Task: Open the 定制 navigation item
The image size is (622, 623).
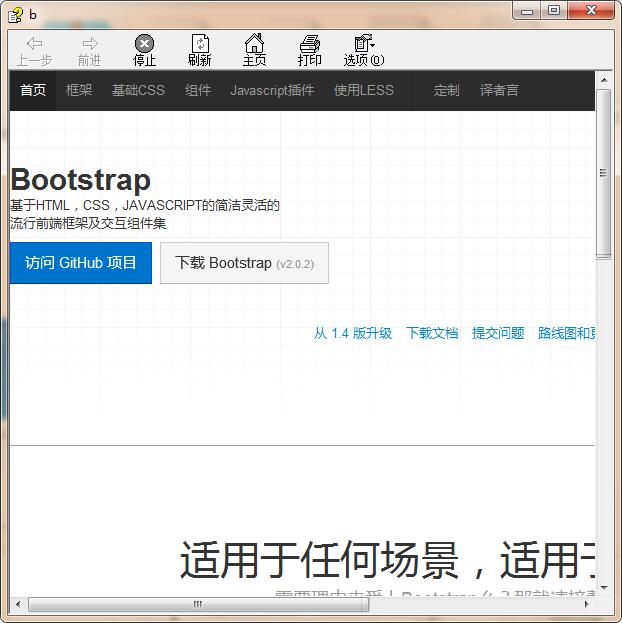Action: [447, 90]
